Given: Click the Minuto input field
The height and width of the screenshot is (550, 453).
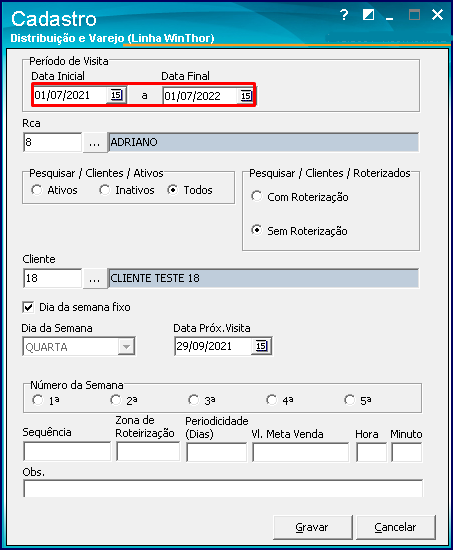Looking at the screenshot, I should click(x=407, y=452).
